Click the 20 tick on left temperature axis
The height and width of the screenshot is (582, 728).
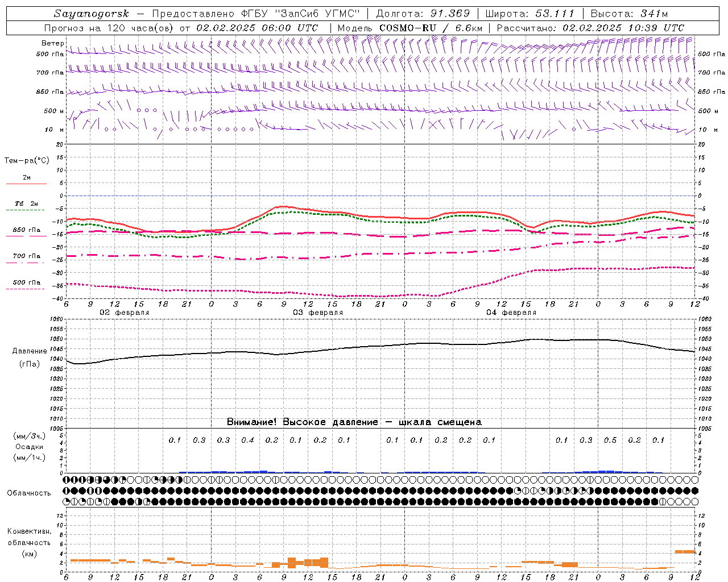[59, 145]
